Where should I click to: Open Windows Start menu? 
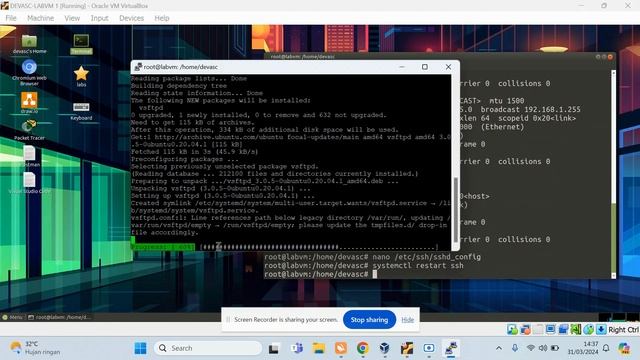coord(140,348)
